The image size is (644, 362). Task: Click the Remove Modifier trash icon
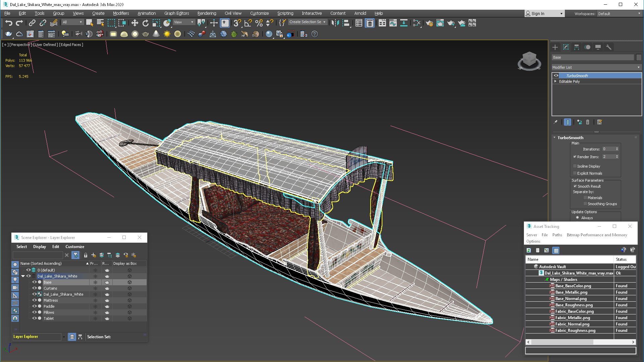coord(588,122)
